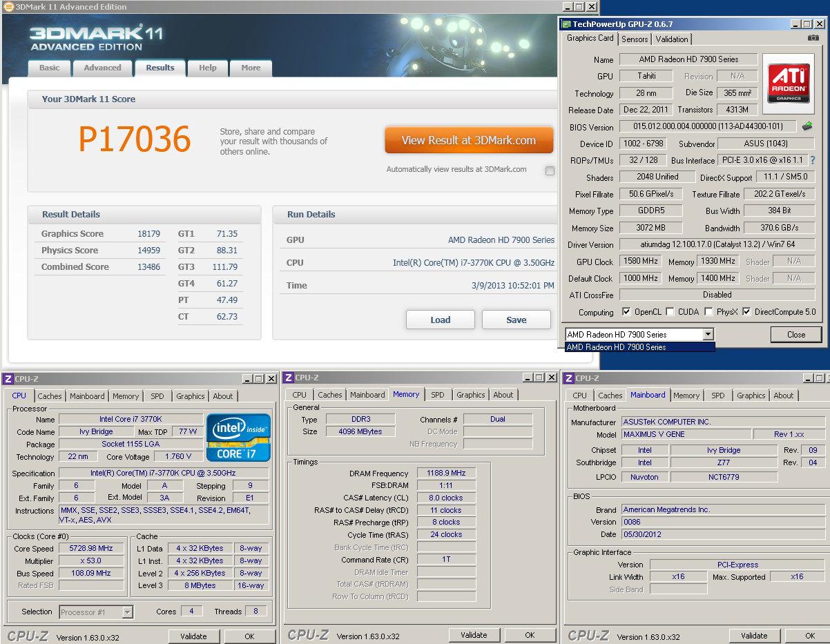Toggle the PhysX checkbox in GPU-Z
The width and height of the screenshot is (830, 644).
coord(708,312)
